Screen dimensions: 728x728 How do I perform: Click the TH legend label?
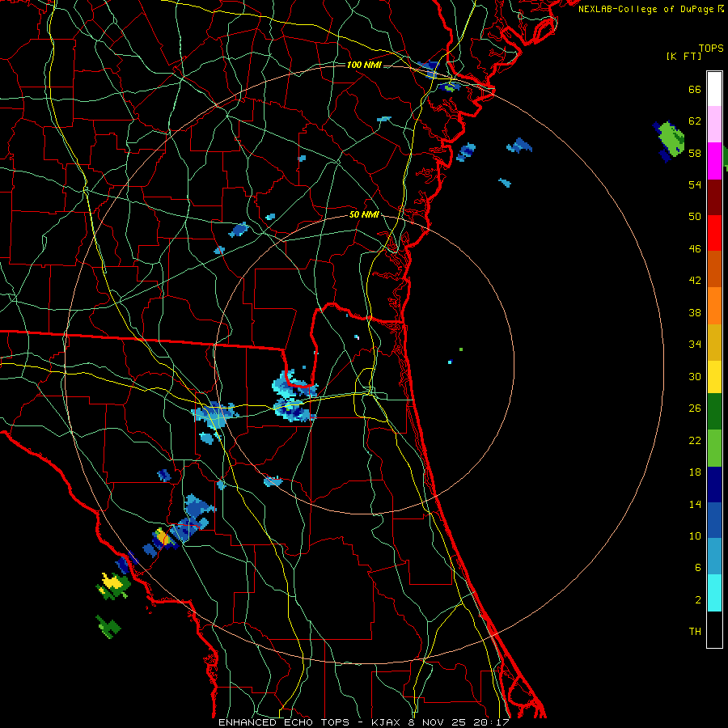click(695, 631)
